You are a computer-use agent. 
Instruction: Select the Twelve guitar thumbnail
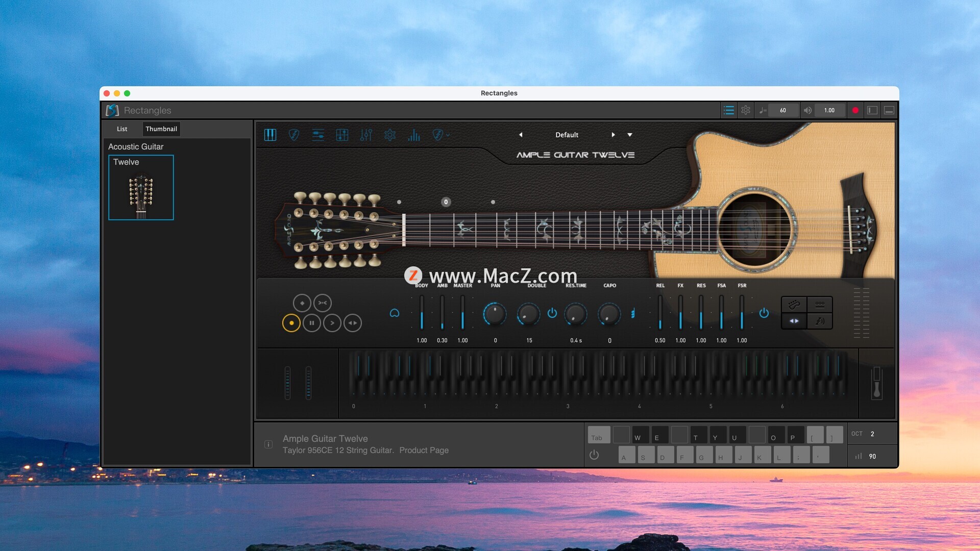[x=141, y=188]
